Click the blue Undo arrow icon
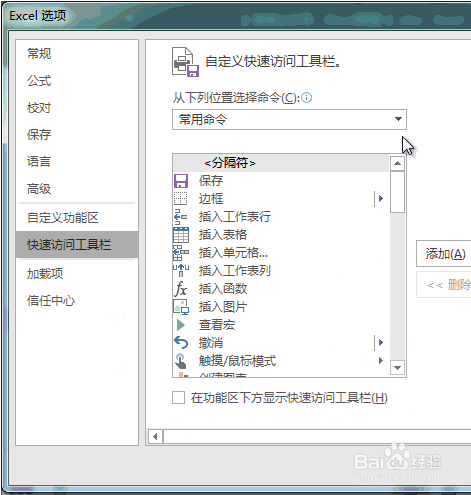The image size is (471, 495). coord(181,343)
